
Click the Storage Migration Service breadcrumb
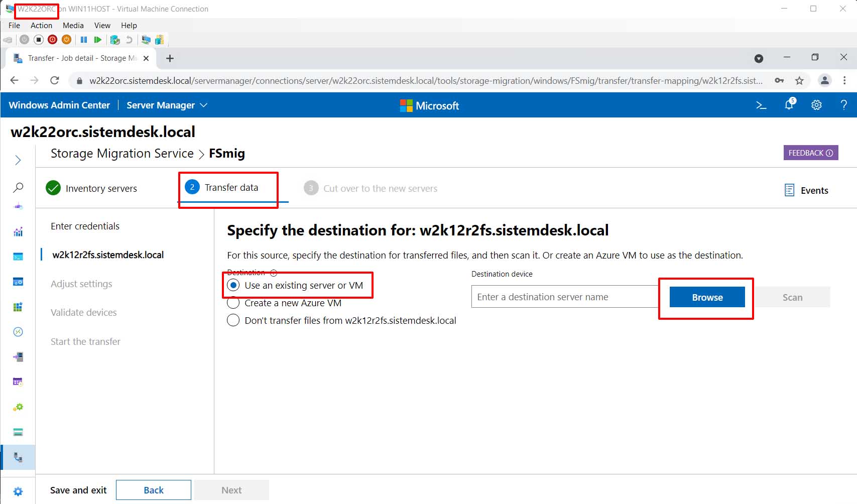(x=122, y=153)
